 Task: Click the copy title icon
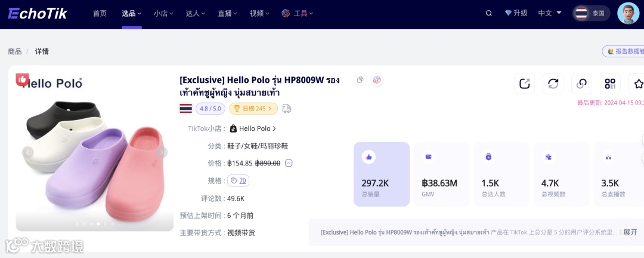pos(360,80)
